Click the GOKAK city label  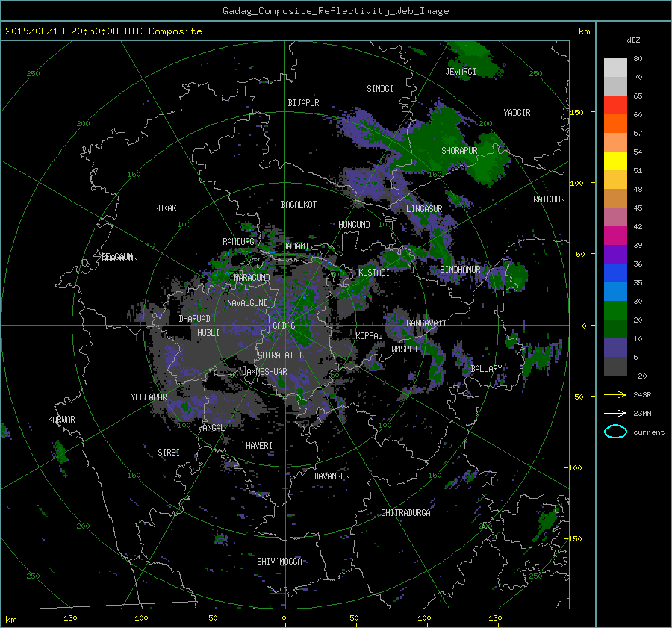click(x=165, y=208)
